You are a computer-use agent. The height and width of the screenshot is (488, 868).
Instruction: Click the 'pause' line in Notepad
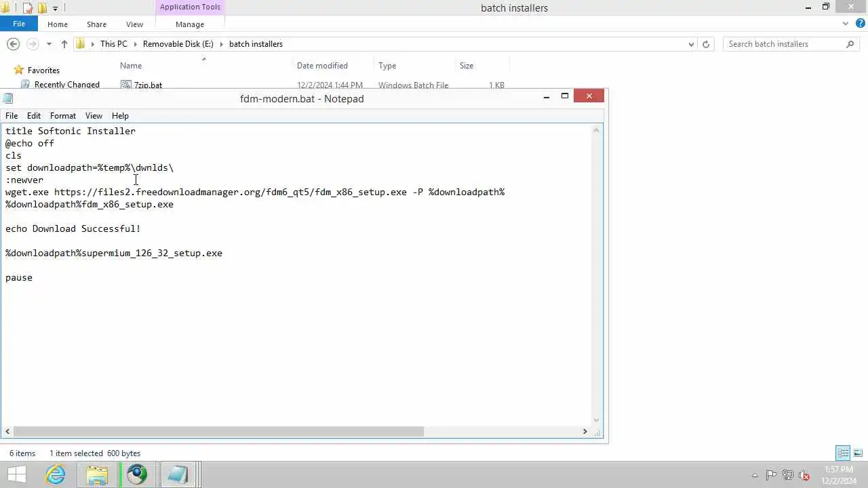coord(19,278)
